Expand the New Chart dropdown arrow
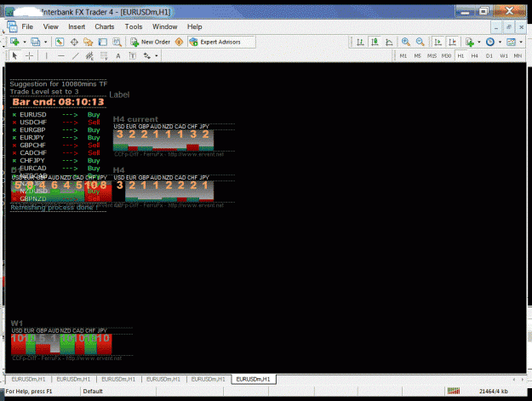Image resolution: width=532 pixels, height=401 pixels. [25, 42]
